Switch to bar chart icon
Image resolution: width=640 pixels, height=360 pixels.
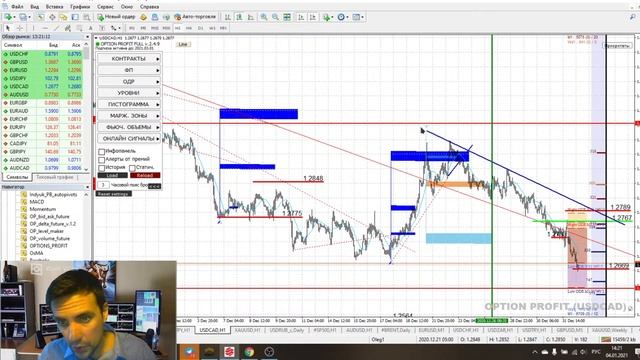pyautogui.click(x=228, y=17)
